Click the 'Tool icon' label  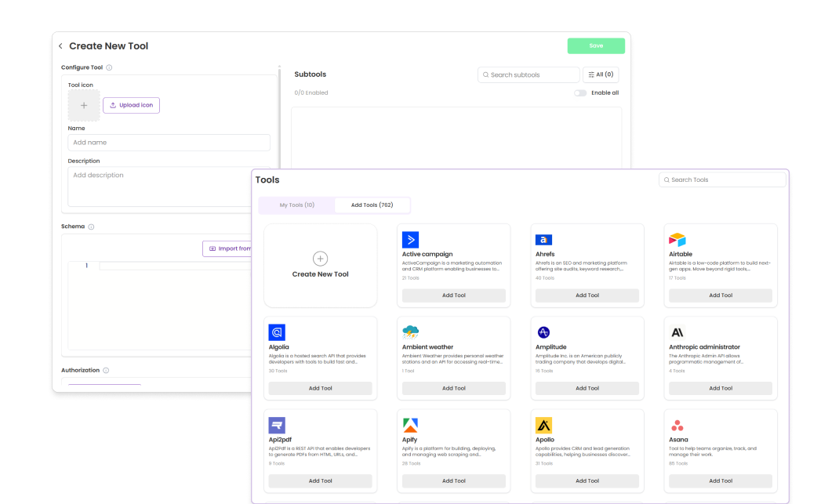coord(80,85)
